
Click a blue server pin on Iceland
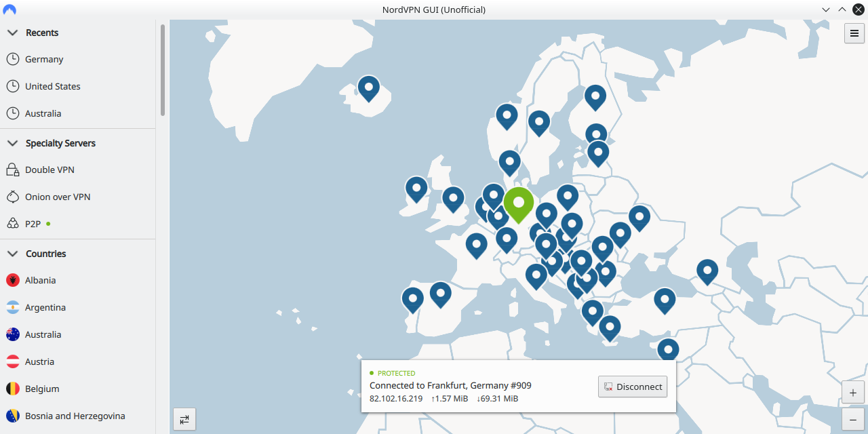[x=368, y=88]
